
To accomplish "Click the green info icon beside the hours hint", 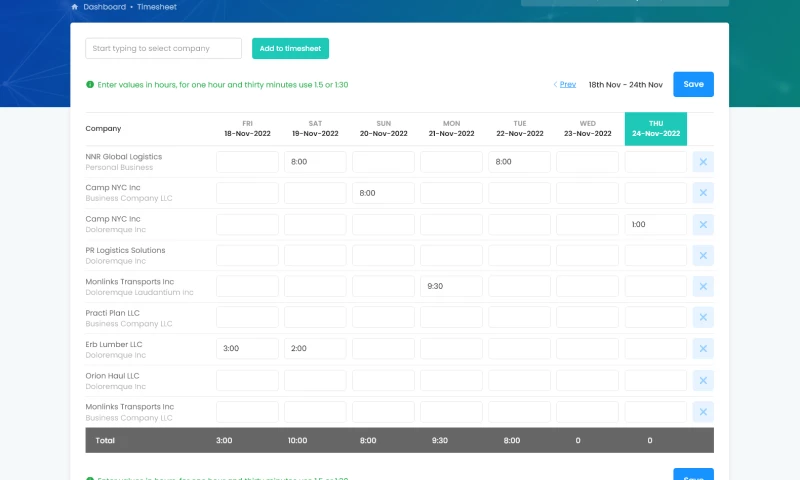I will pyautogui.click(x=90, y=85).
